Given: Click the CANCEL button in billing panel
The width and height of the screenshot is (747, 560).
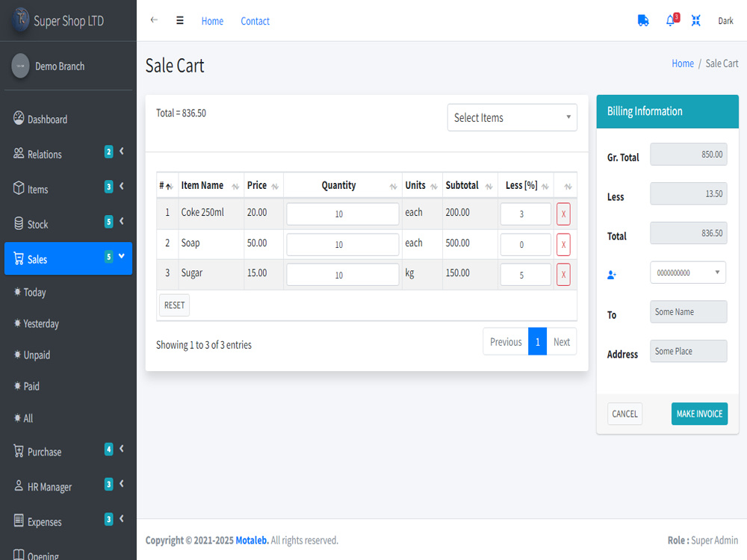Looking at the screenshot, I should [x=624, y=414].
